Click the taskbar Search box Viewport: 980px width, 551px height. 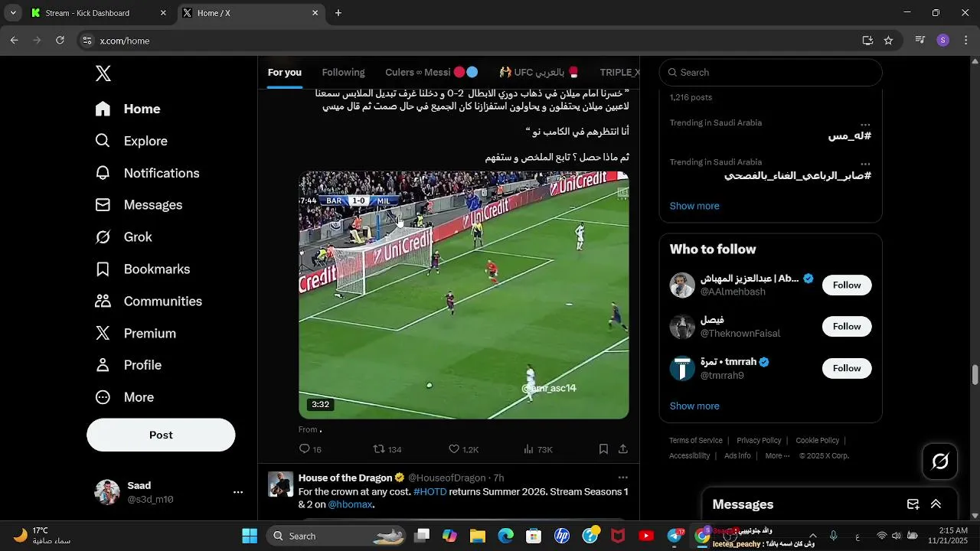(x=335, y=536)
